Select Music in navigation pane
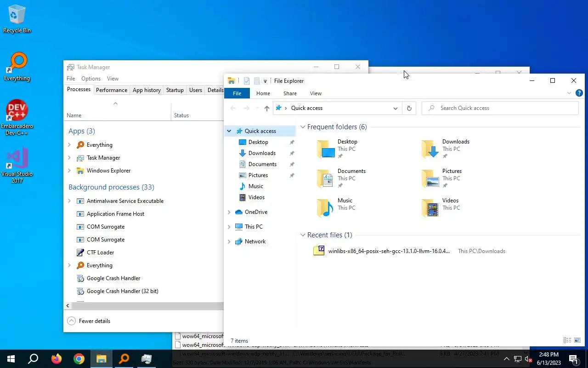Viewport: 588px width, 368px height. [255, 186]
